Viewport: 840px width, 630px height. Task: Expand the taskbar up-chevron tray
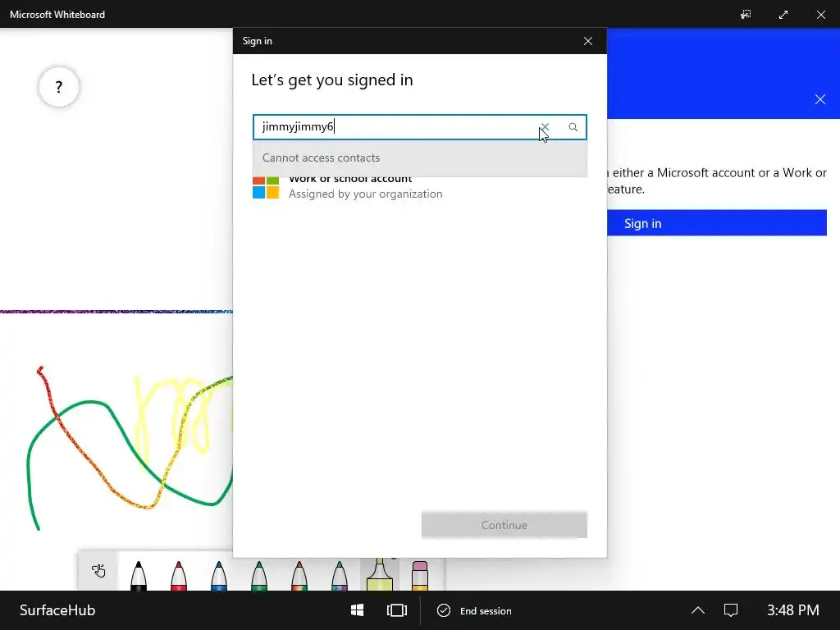coord(697,610)
